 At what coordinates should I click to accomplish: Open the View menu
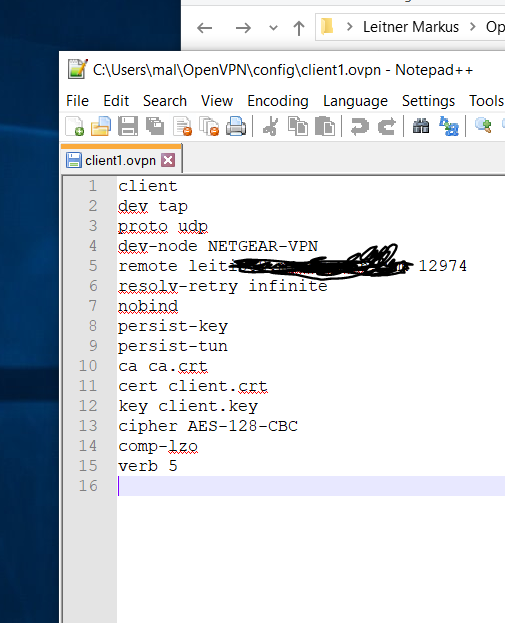[x=217, y=101]
